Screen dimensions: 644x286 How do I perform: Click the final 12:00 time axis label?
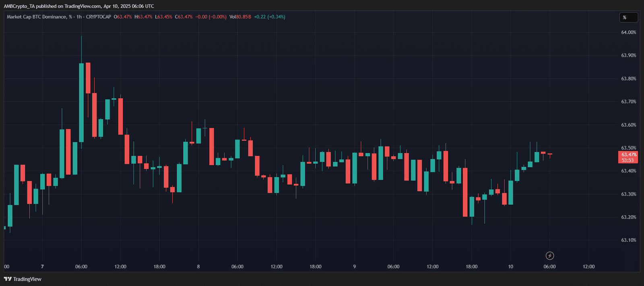pos(588,267)
